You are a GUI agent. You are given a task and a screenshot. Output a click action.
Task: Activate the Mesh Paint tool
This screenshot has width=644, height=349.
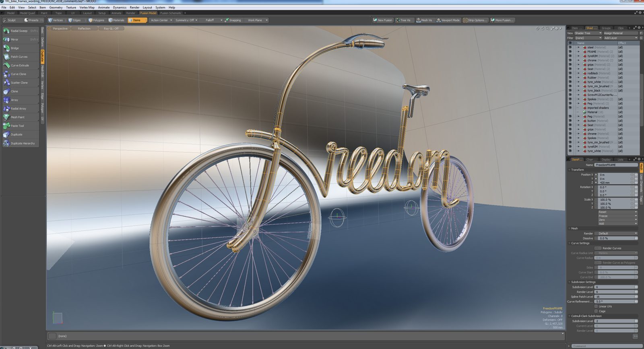(x=21, y=117)
